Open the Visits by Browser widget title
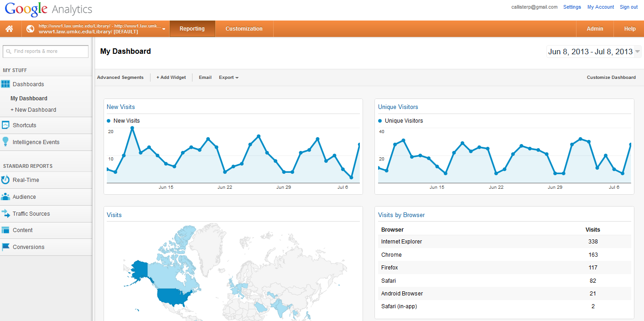Screen dimensions: 644x321 pyautogui.click(x=401, y=215)
